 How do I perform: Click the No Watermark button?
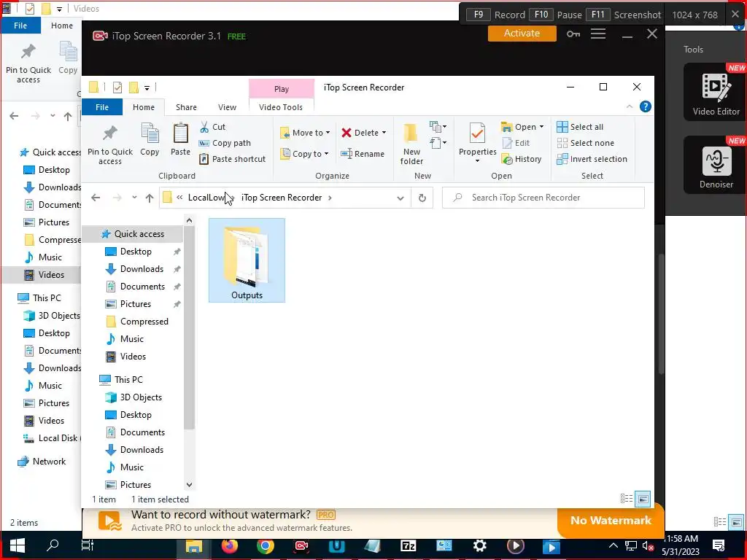[x=611, y=520]
